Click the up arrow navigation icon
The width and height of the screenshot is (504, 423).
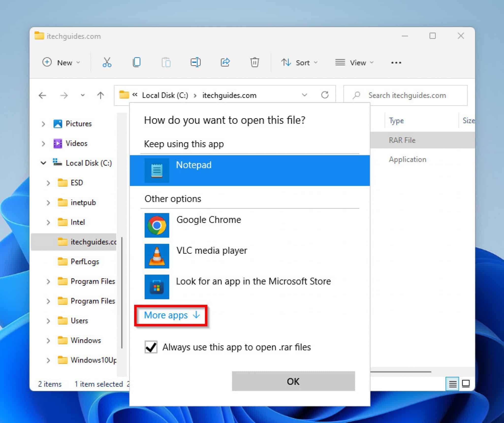tap(100, 95)
